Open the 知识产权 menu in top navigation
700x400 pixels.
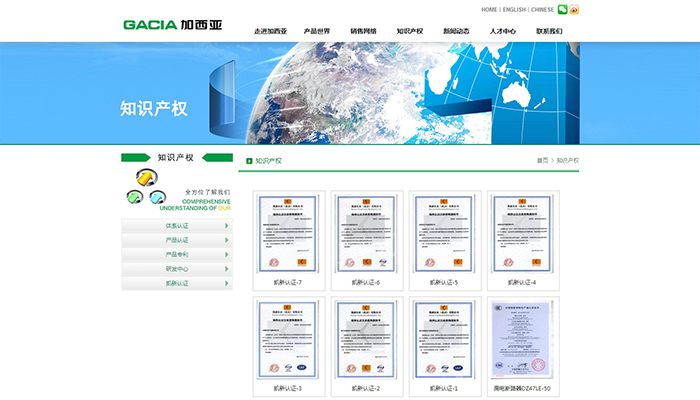(x=410, y=31)
